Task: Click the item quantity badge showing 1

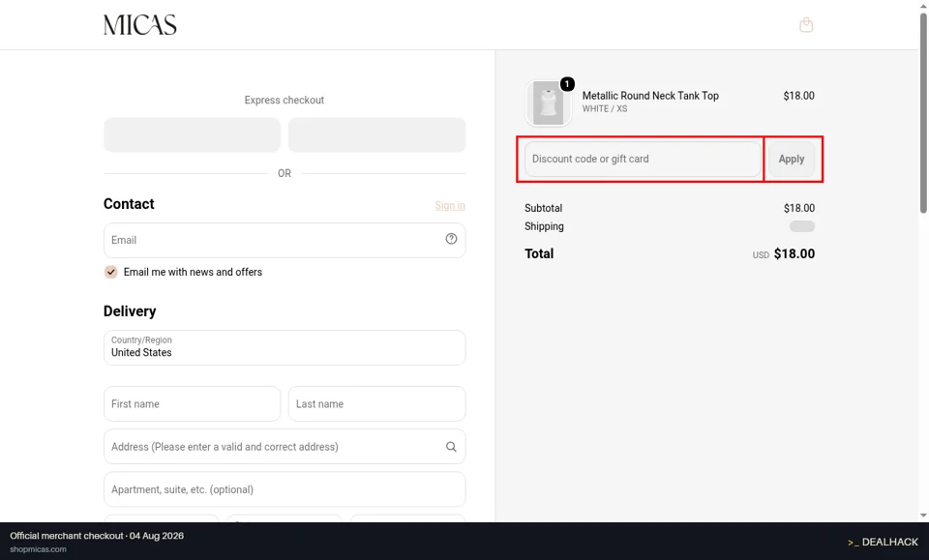Action: tap(567, 84)
